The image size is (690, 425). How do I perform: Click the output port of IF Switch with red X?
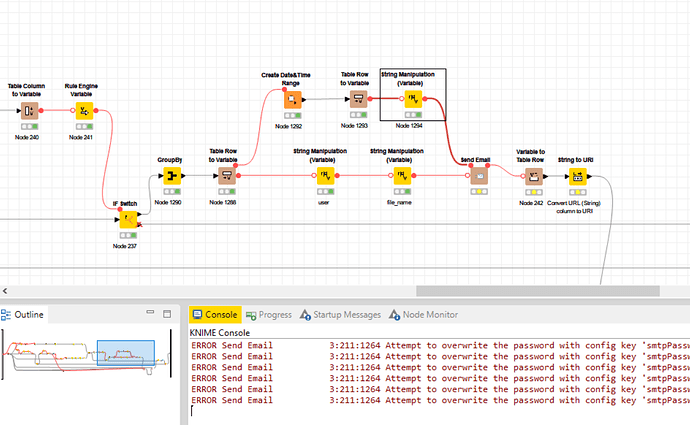click(139, 224)
